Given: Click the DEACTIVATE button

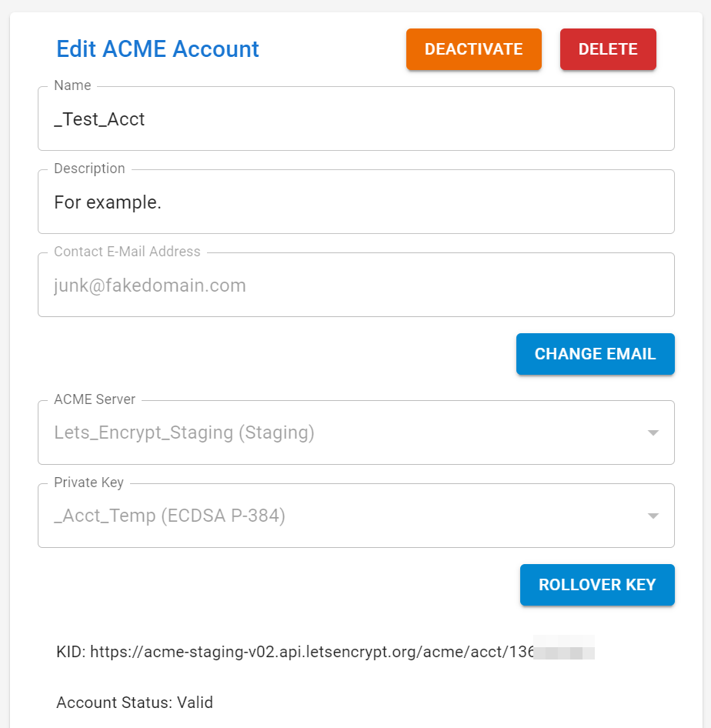Looking at the screenshot, I should (473, 48).
